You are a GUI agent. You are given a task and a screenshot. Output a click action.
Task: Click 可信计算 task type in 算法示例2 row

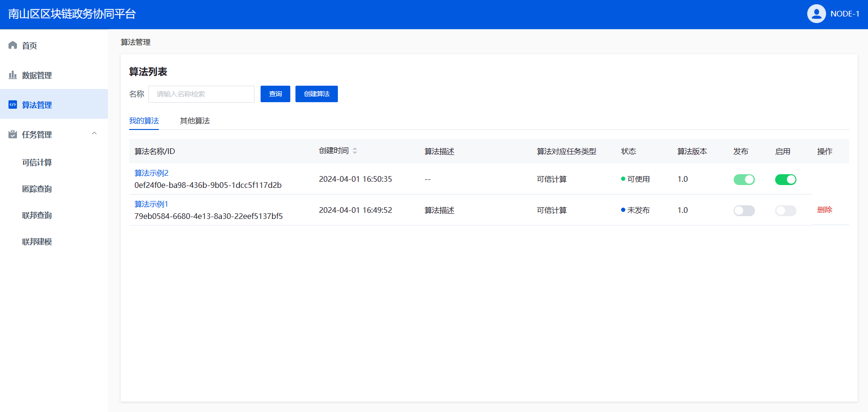pos(552,179)
